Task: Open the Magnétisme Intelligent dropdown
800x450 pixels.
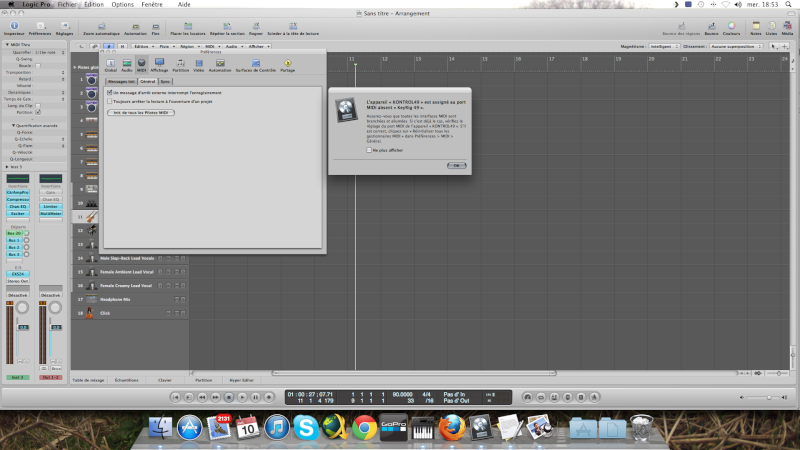Action: [661, 46]
